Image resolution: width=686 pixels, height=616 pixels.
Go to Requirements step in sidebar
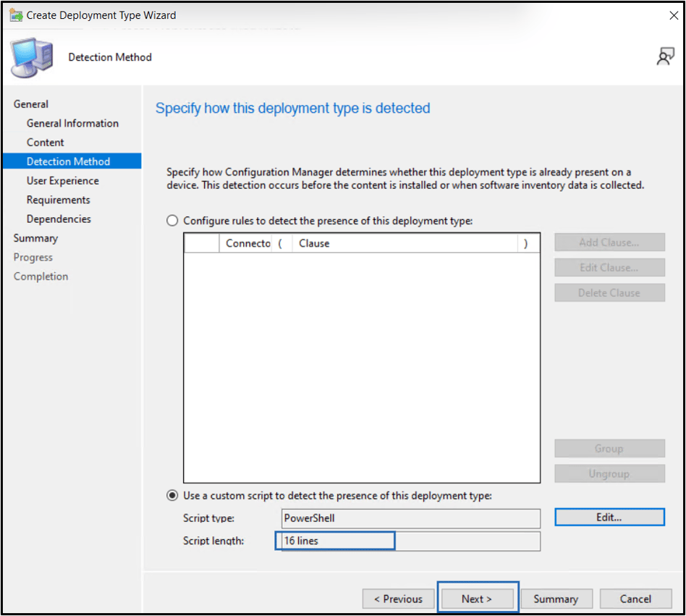(x=58, y=200)
